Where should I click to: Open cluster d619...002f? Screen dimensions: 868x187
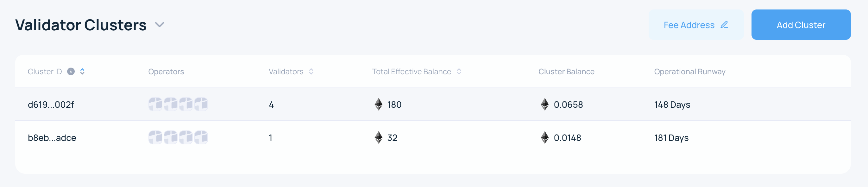[x=51, y=105]
